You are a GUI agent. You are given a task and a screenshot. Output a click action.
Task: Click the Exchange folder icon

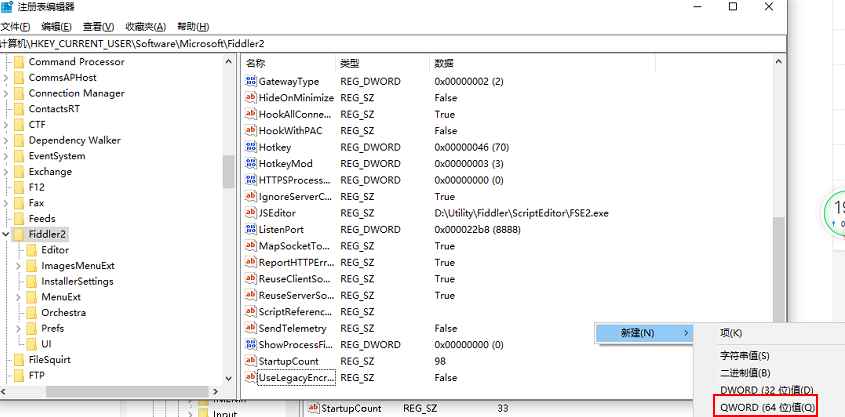(x=19, y=172)
